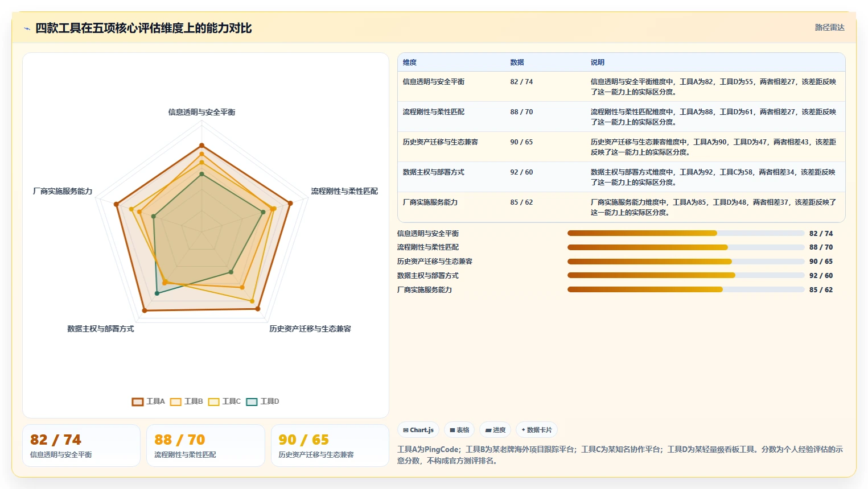Click description of 厂商实施 row mentioning 相差37
This screenshot has width=868, height=489.
[x=713, y=207]
